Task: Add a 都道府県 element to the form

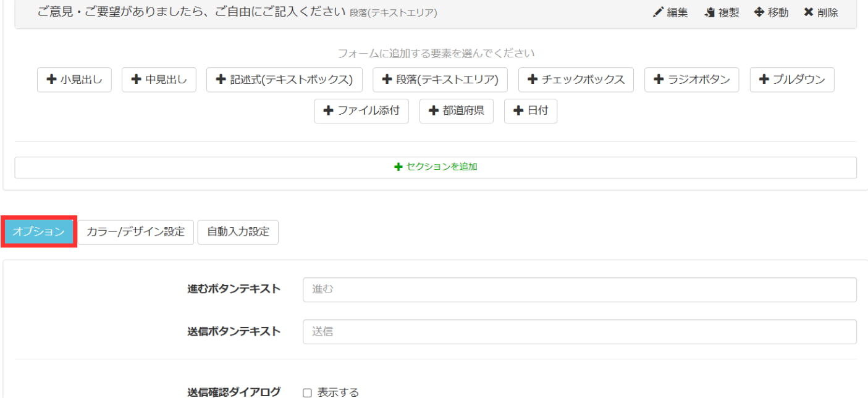Action: pyautogui.click(x=456, y=110)
